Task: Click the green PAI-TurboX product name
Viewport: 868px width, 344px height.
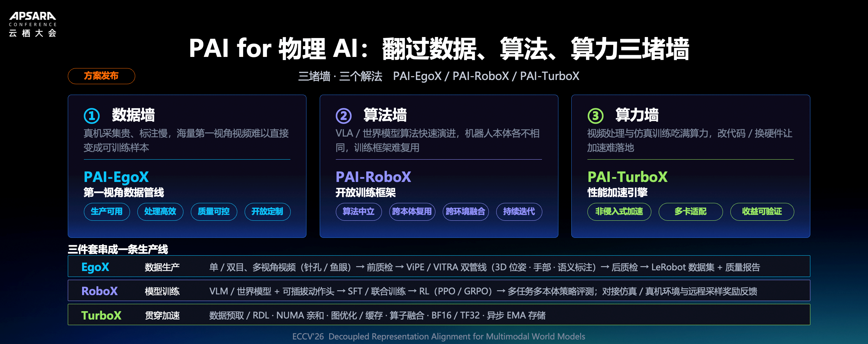Action: [627, 177]
